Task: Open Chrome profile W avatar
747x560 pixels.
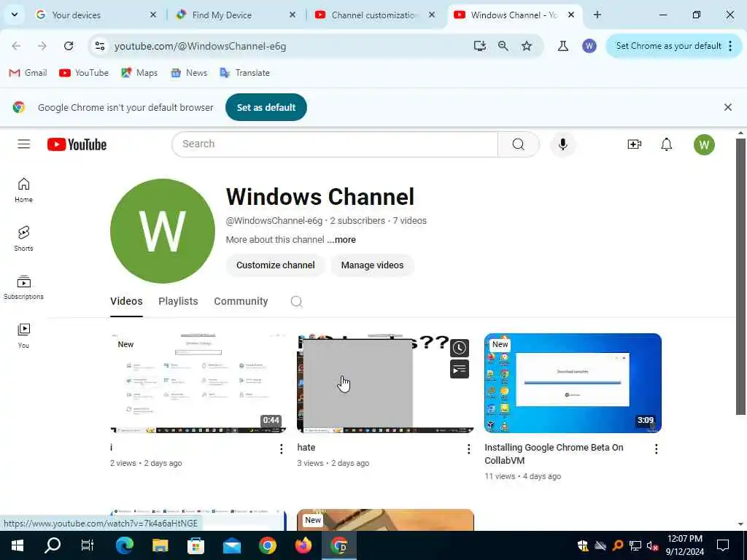Action: coord(589,46)
